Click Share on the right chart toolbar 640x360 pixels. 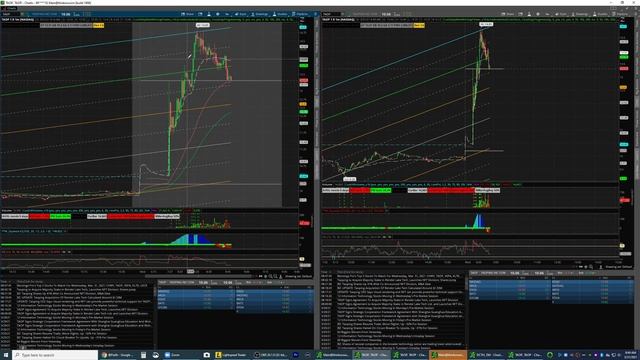click(x=508, y=14)
